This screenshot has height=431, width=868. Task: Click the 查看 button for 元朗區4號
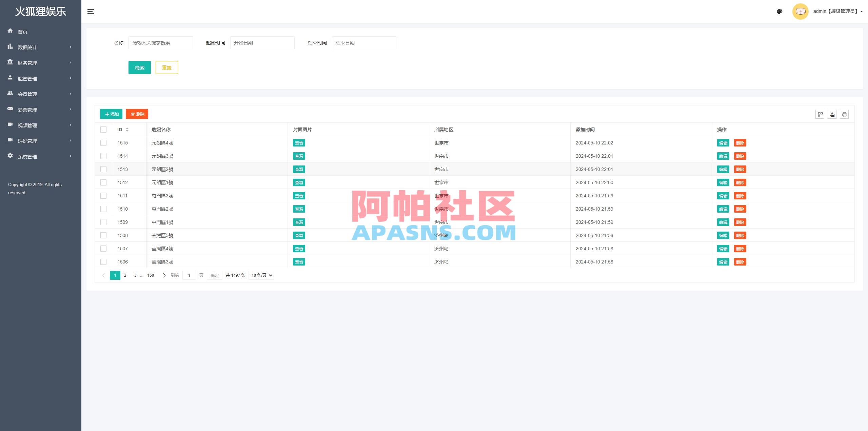[299, 143]
